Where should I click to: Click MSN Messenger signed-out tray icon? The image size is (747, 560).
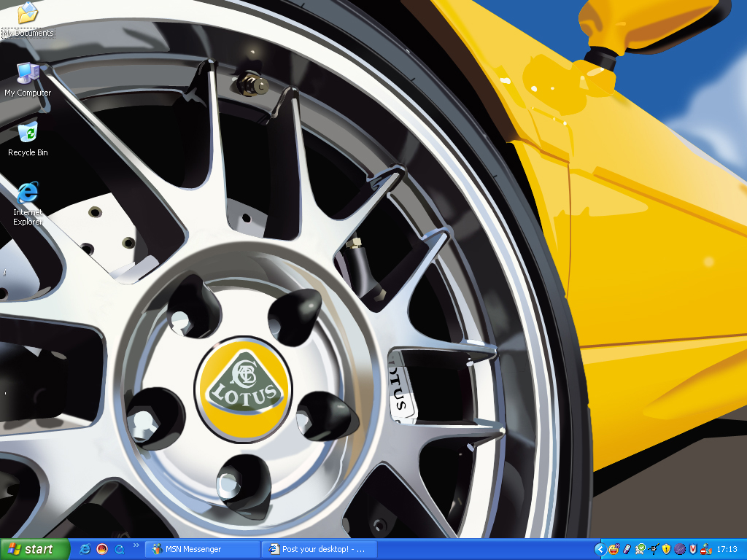point(706,549)
